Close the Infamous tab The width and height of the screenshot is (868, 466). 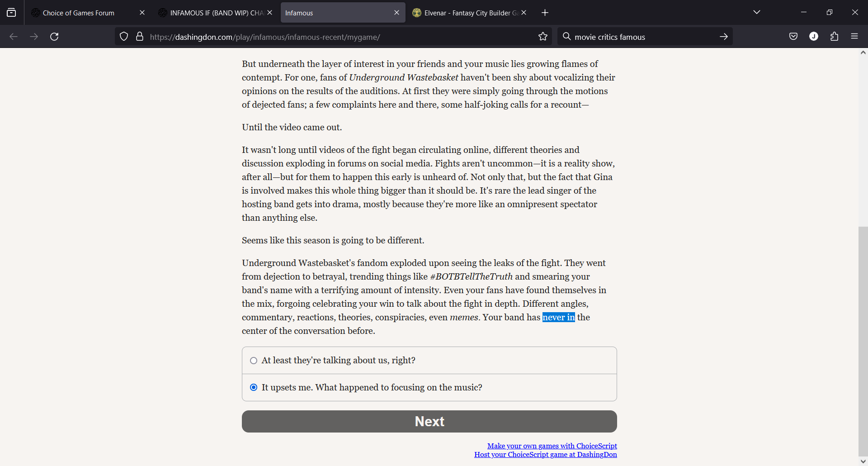tap(396, 13)
